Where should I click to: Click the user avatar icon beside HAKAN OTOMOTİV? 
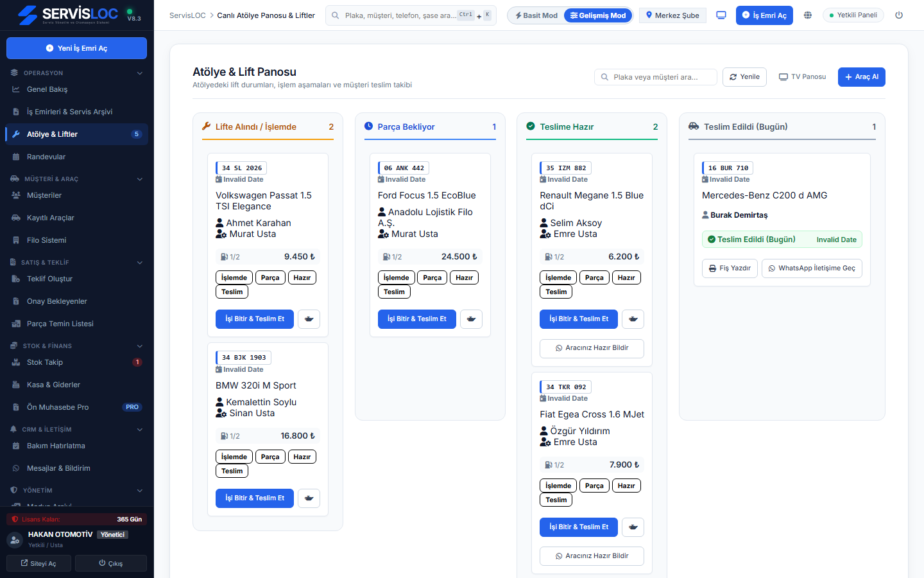coord(15,540)
